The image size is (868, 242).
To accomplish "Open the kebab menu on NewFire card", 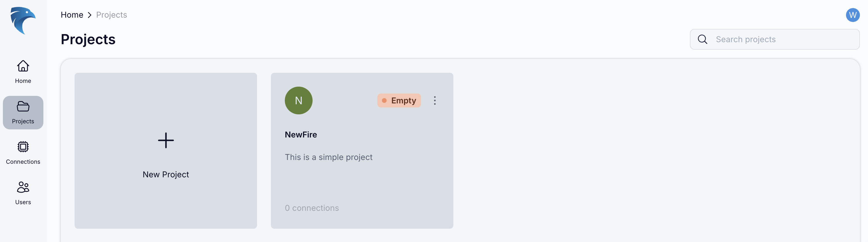I will [435, 100].
